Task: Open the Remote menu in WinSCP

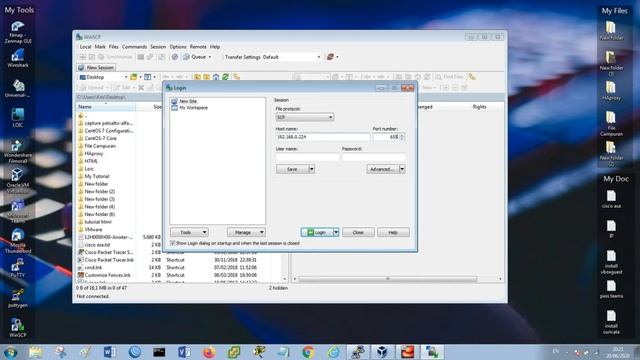Action: [198, 47]
